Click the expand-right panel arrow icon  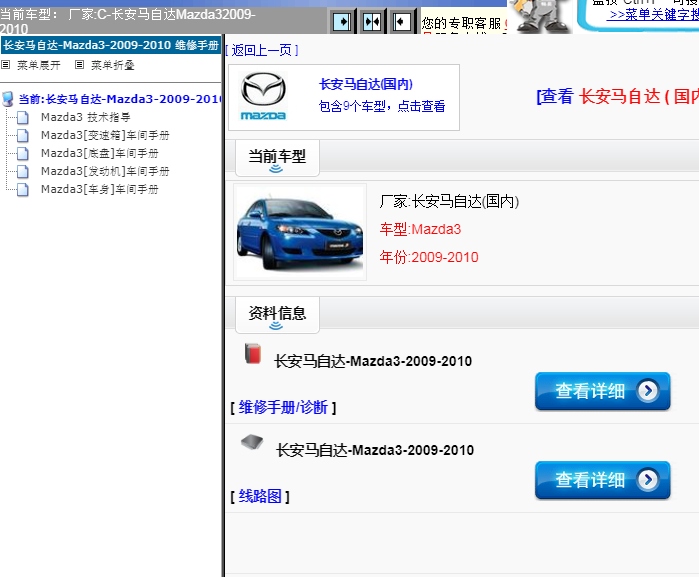pyautogui.click(x=342, y=21)
